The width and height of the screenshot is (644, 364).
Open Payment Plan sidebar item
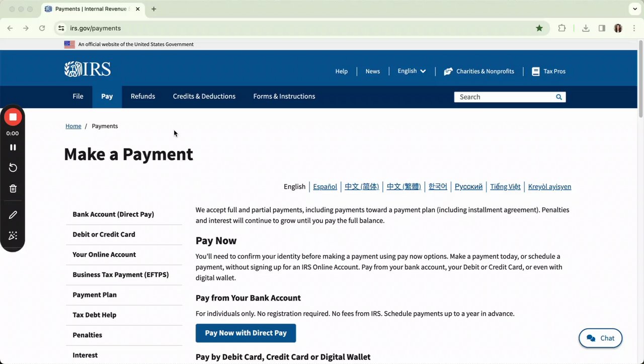(x=124, y=295)
